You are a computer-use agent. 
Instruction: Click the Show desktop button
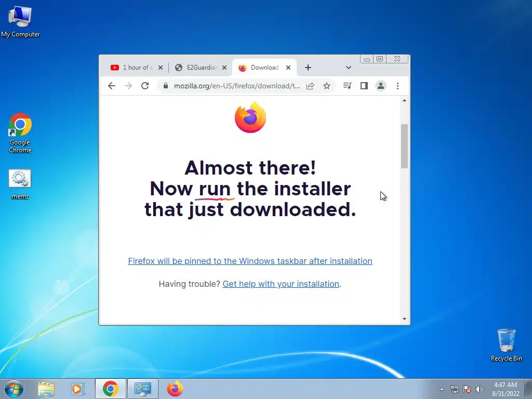[528, 389]
